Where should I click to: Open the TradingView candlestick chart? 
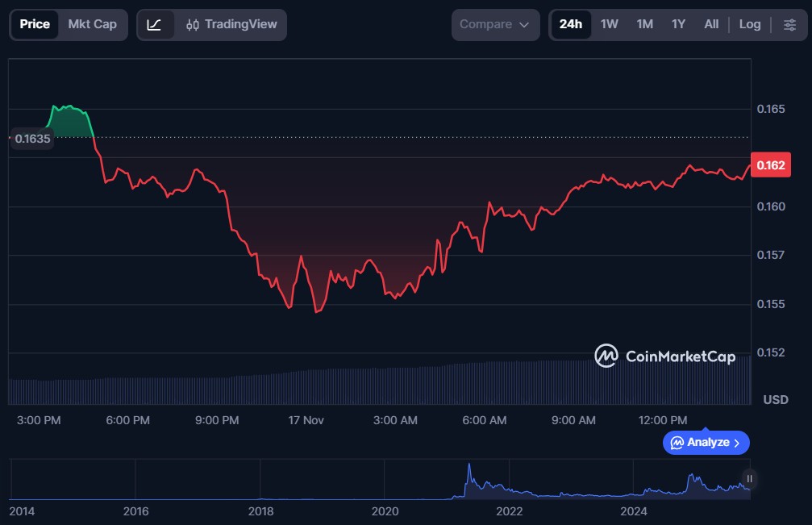tap(231, 25)
